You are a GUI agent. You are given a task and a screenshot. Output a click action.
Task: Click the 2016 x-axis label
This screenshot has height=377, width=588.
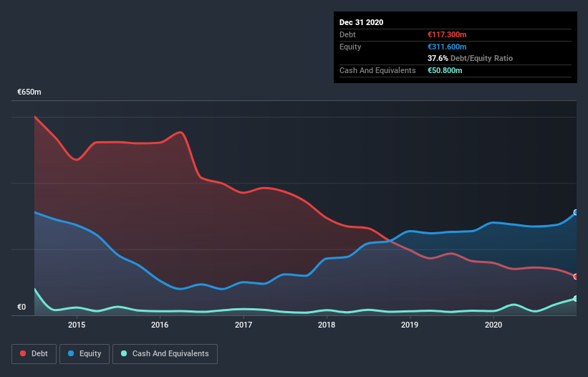tap(160, 325)
